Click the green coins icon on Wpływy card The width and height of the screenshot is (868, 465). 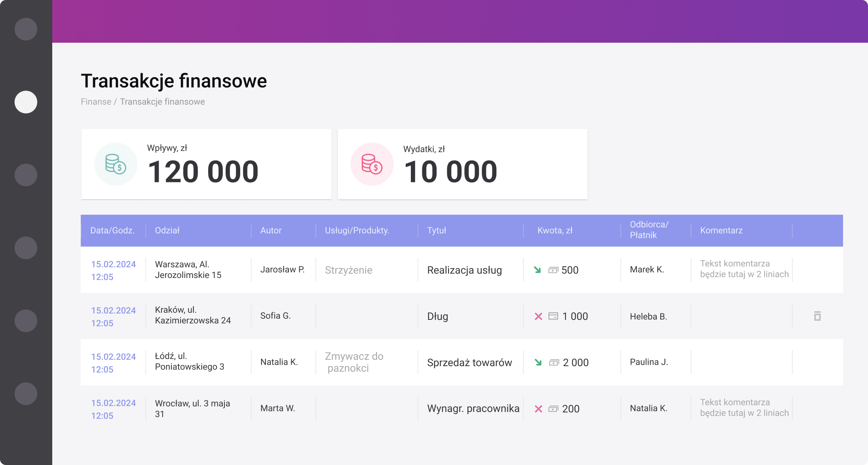[116, 164]
